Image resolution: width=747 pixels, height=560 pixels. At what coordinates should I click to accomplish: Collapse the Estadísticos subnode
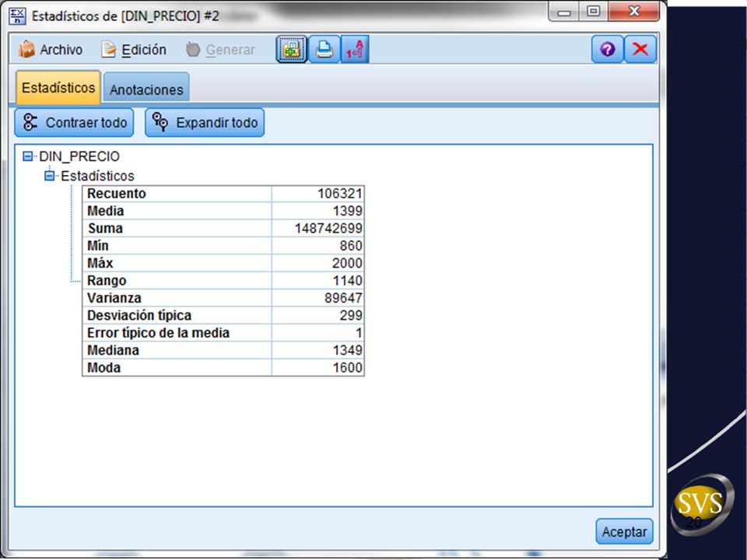[x=50, y=176]
